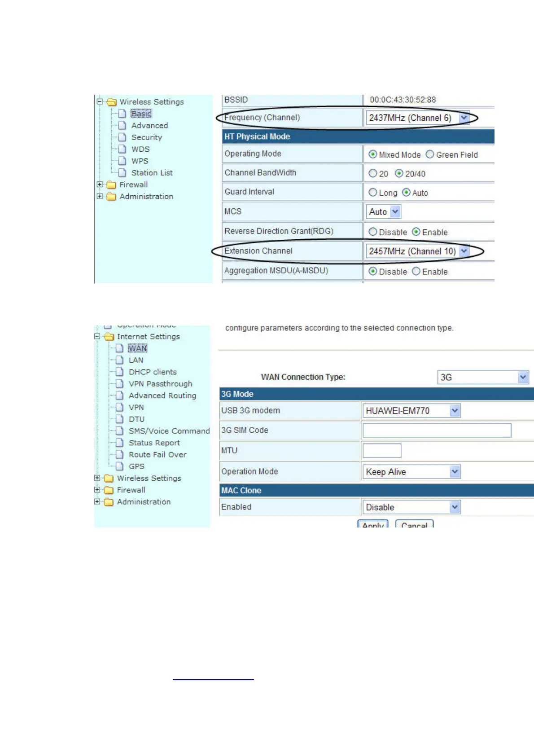The image size is (534, 756).
Task: Select Mixed Mode operating mode
Action: (372, 154)
